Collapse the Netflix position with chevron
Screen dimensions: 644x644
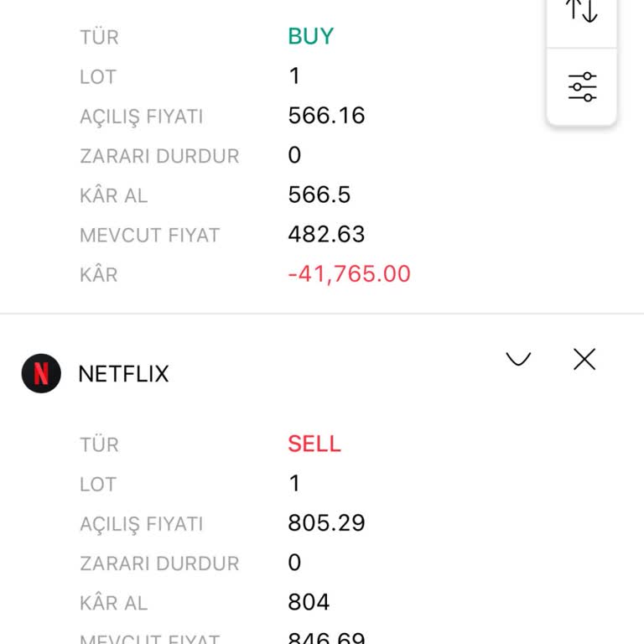pos(518,360)
